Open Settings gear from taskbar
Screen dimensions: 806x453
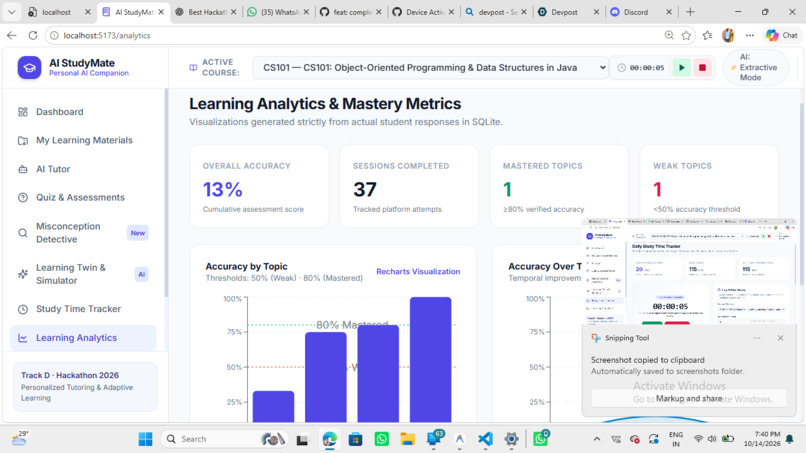point(511,439)
